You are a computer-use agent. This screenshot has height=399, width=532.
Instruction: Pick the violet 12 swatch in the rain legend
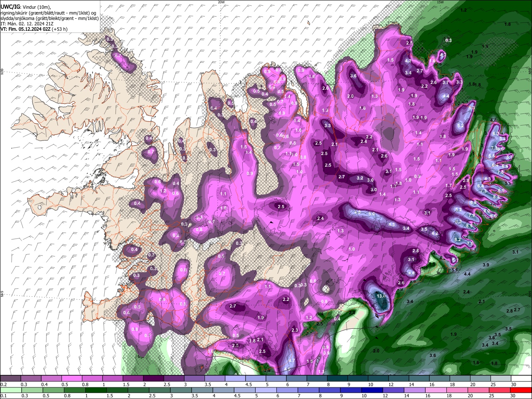(x=394, y=390)
